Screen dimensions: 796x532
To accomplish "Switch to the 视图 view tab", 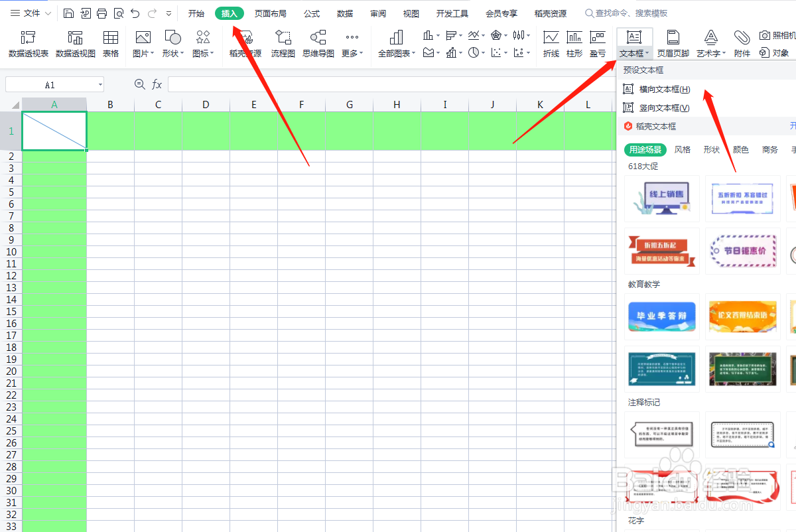I will click(411, 13).
